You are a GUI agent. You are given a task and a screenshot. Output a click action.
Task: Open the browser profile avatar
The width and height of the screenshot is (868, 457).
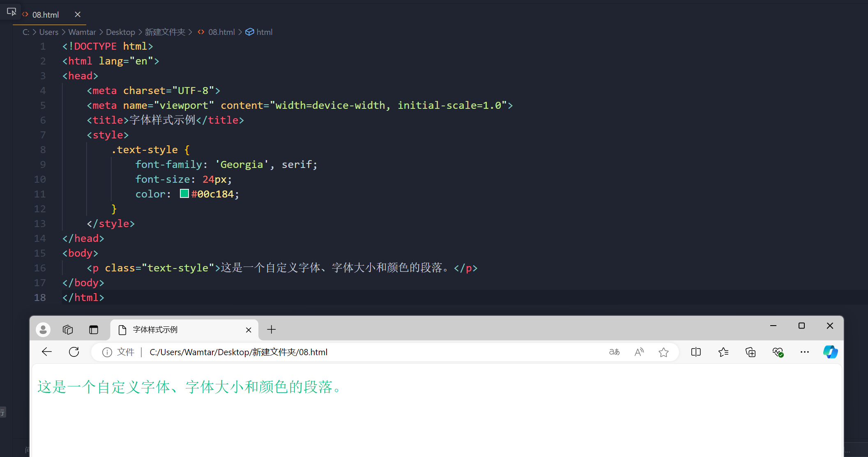tap(43, 329)
